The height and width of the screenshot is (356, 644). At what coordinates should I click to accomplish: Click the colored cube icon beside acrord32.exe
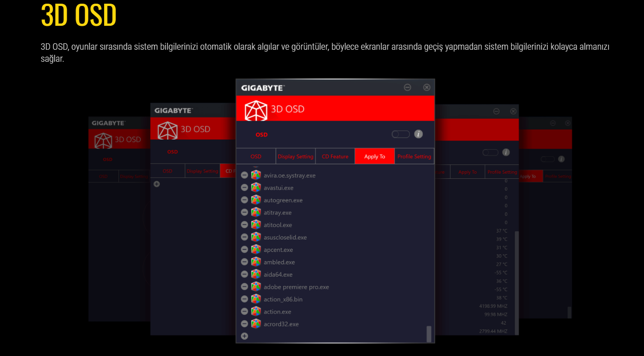(x=256, y=324)
